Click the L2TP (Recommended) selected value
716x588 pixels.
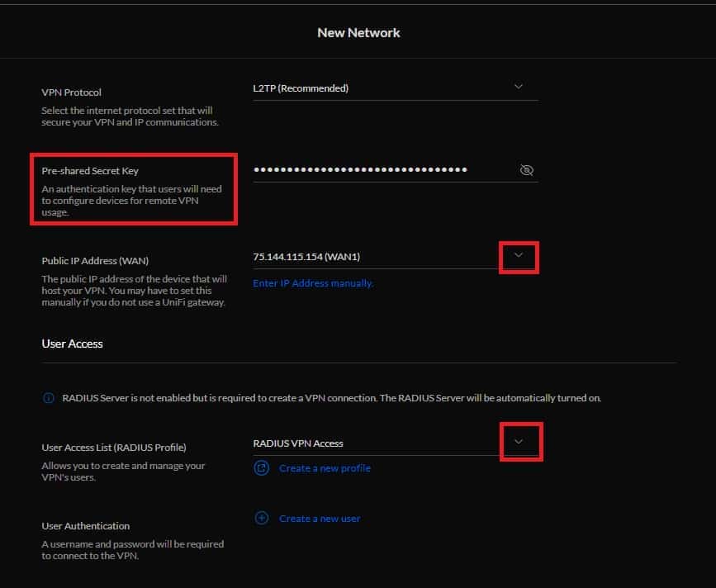pos(301,88)
